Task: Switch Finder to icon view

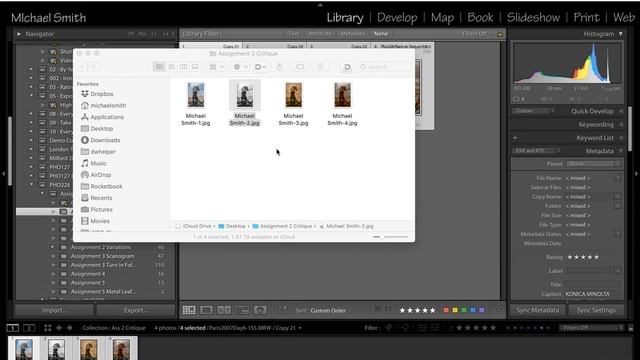Action: (160, 67)
